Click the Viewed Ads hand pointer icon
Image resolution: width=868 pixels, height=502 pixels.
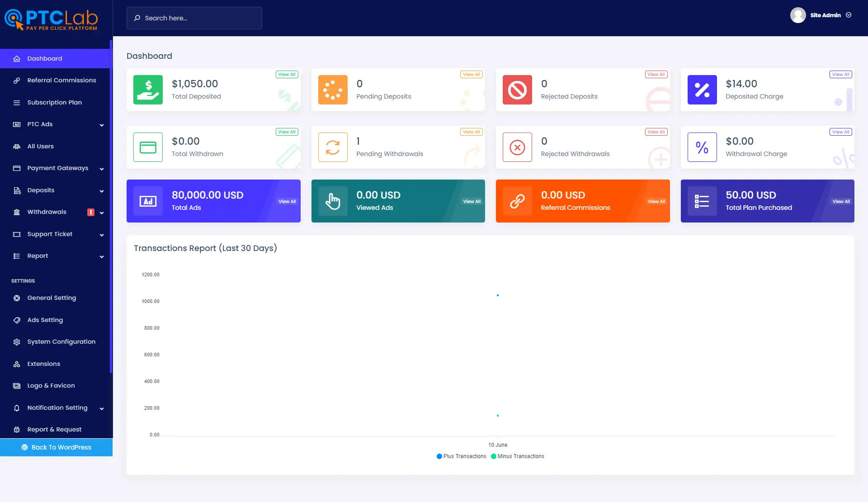[333, 201]
